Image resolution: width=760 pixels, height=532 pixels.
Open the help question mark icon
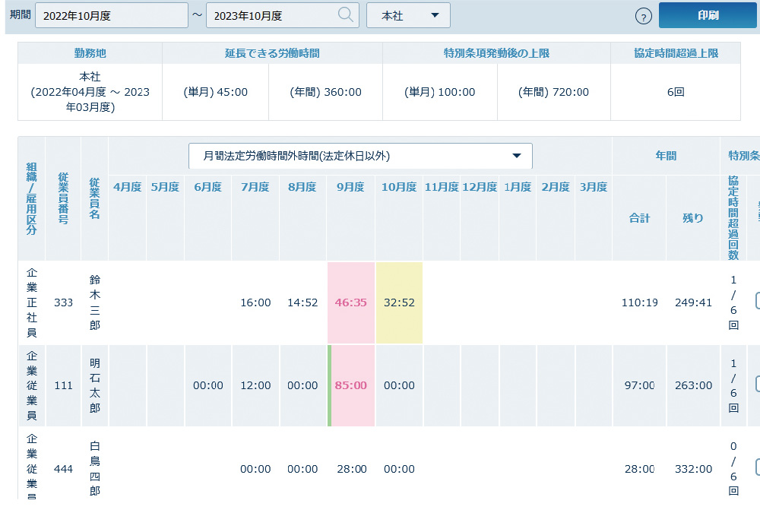point(643,17)
